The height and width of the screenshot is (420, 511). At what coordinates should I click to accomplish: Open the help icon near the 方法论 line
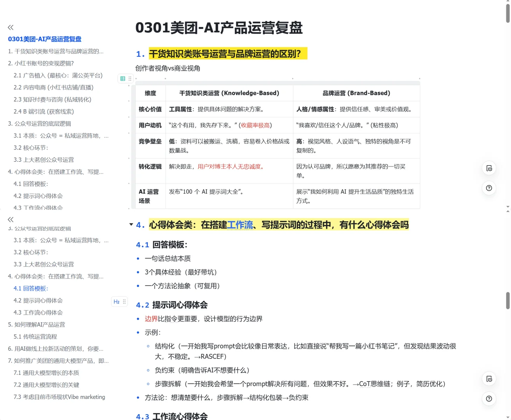(x=489, y=399)
